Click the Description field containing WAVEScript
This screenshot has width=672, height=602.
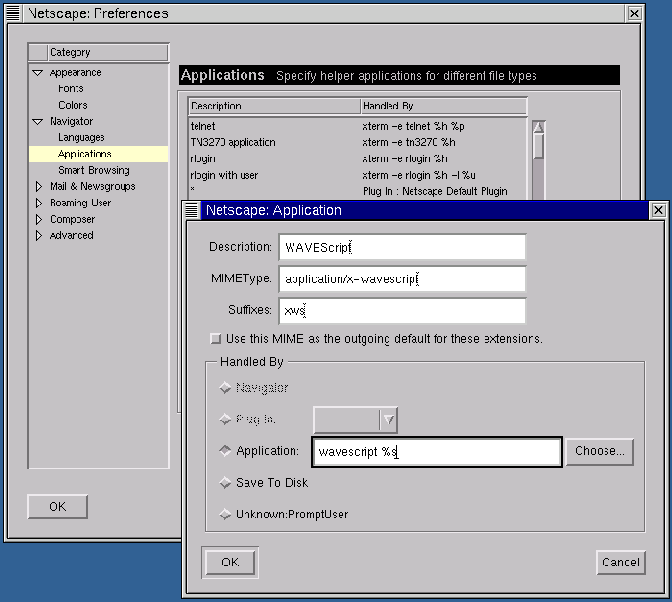[402, 247]
